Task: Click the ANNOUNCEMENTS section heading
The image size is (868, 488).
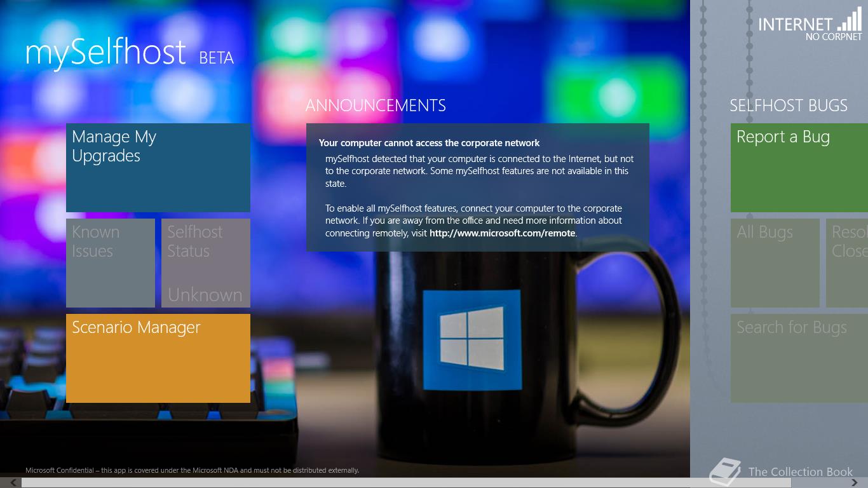Action: pos(376,105)
